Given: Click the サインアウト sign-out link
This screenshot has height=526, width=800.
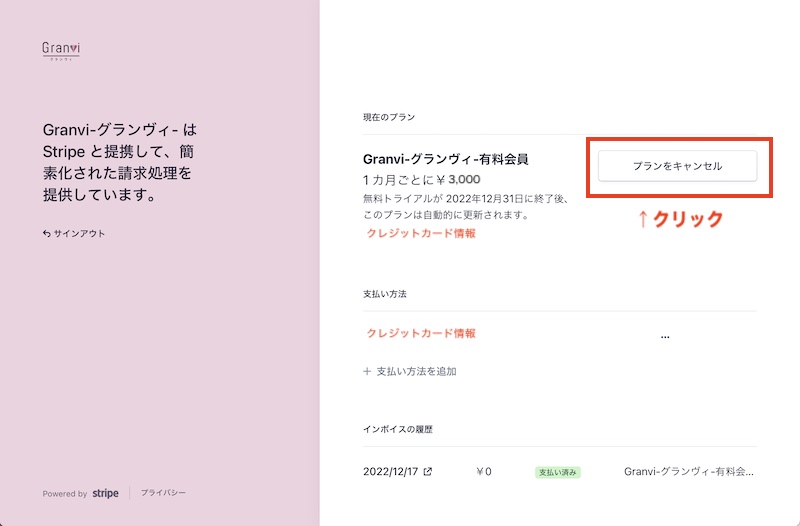Looking at the screenshot, I should (x=74, y=234).
